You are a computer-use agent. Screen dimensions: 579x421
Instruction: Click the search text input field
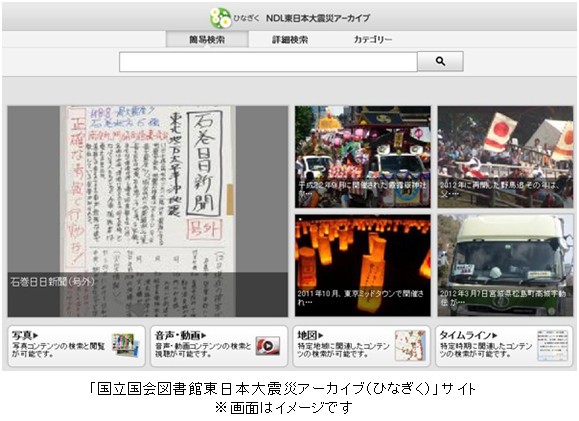pos(268,62)
